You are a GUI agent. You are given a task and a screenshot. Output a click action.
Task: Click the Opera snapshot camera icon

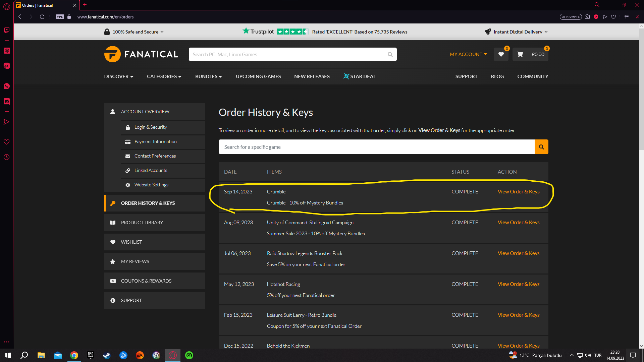tap(587, 17)
